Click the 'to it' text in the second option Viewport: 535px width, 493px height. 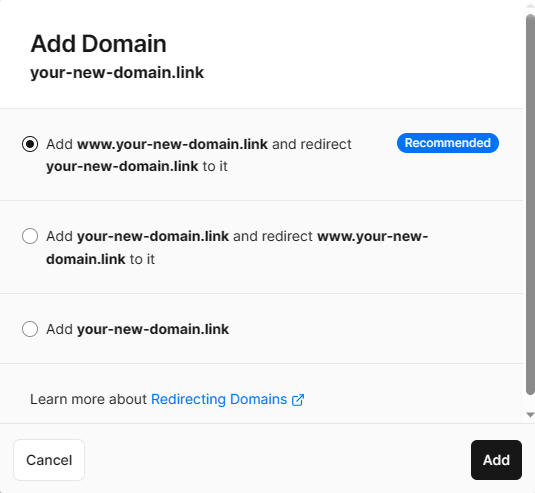[142, 259]
